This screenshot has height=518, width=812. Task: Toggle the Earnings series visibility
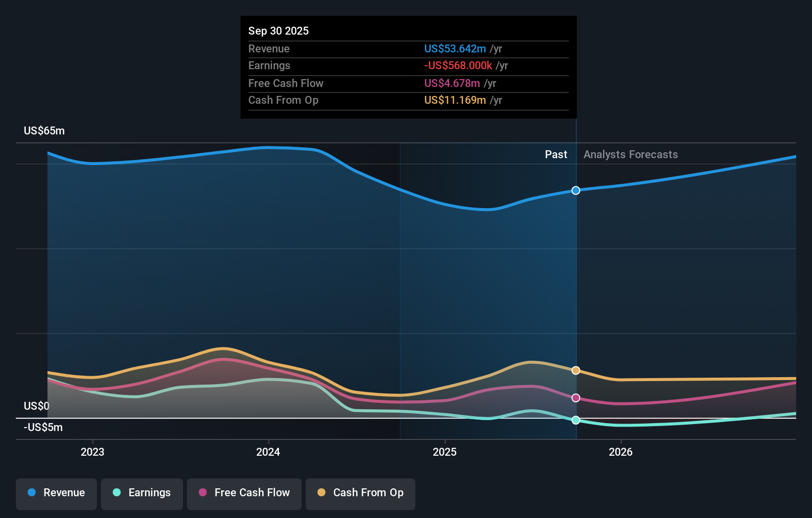[142, 493]
